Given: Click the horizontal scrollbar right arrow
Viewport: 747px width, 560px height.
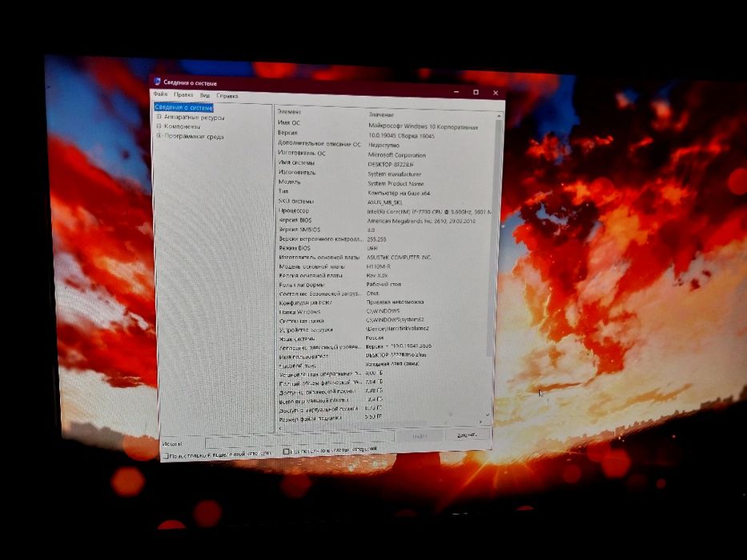Looking at the screenshot, I should [480, 422].
